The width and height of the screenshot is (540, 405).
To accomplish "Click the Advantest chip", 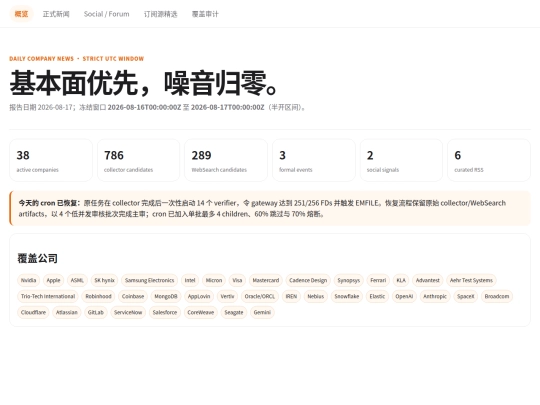I will [428, 280].
